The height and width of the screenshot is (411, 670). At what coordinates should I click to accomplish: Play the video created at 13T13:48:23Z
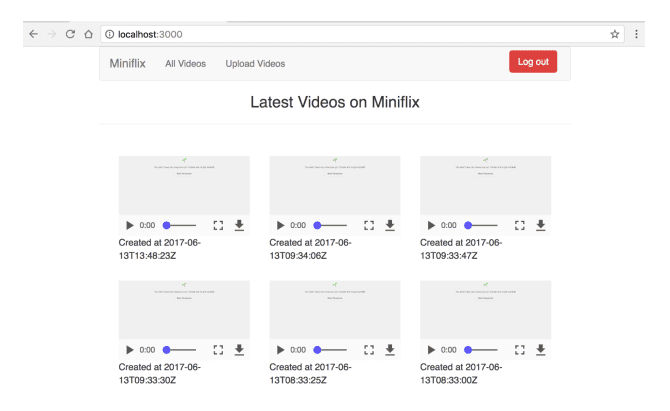pos(129,225)
